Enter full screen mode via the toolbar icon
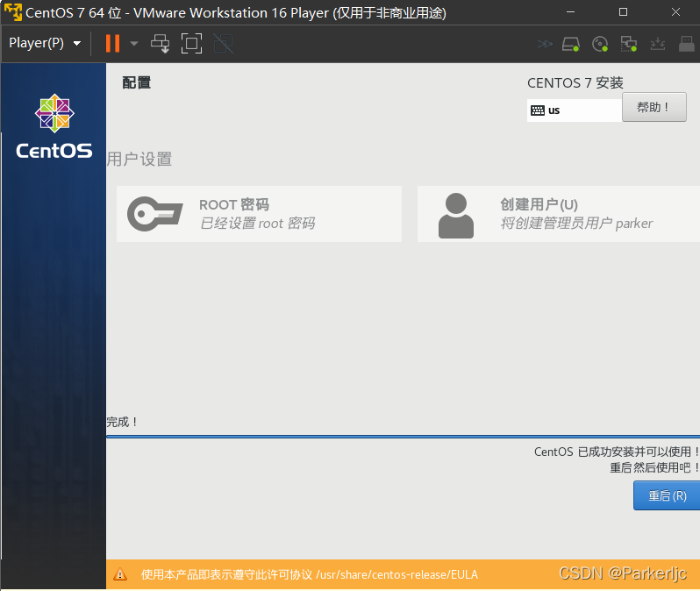The height and width of the screenshot is (591, 700). [191, 43]
